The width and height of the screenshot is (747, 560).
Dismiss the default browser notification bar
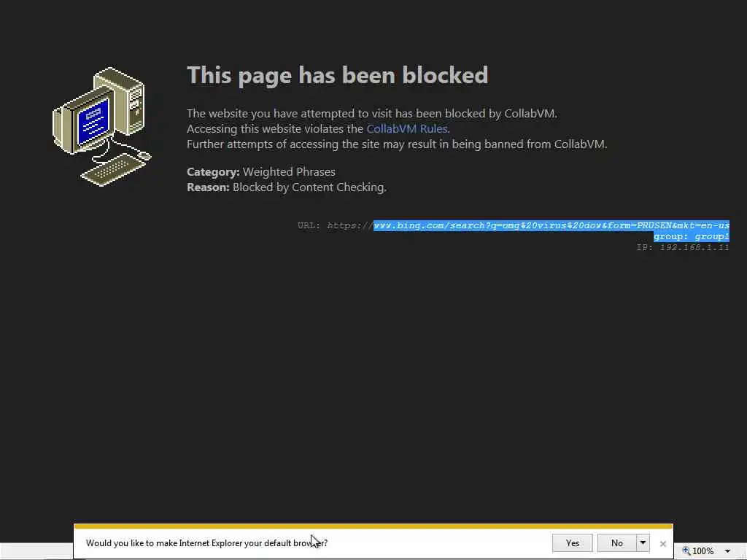[662, 543]
